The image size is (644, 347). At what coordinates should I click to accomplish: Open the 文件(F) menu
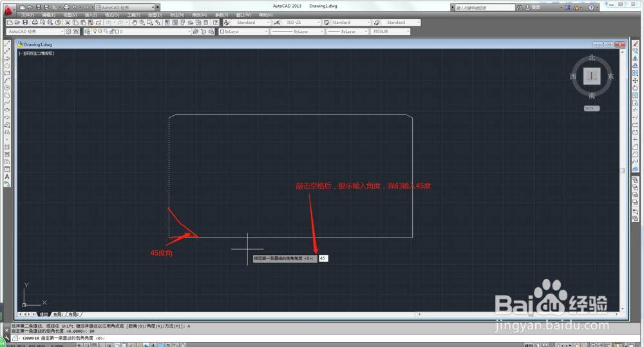click(28, 15)
